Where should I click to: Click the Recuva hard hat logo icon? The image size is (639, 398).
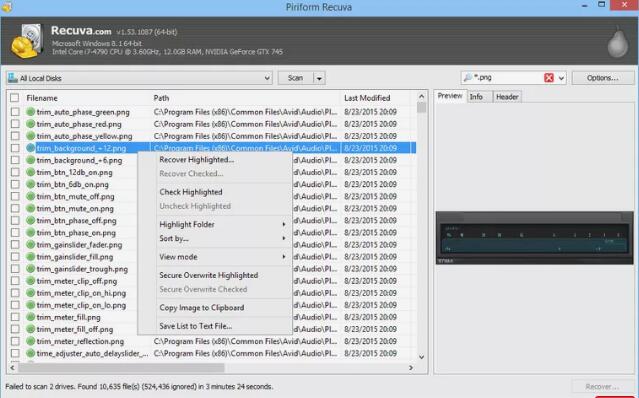tap(26, 41)
